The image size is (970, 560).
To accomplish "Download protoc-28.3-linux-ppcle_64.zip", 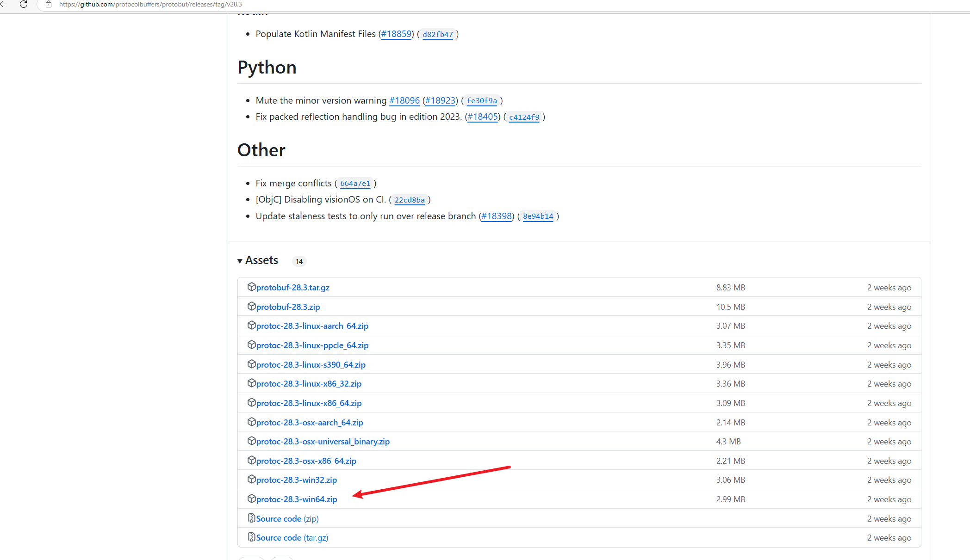I will click(x=312, y=345).
